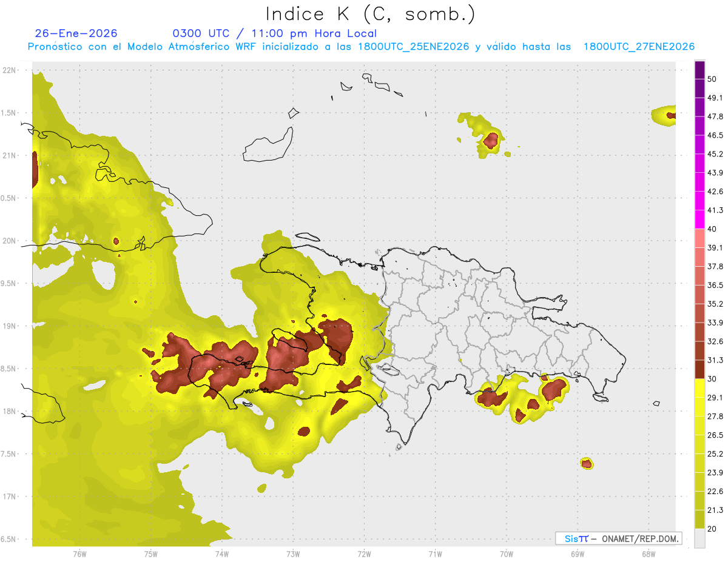Pick the bright yellow band between 29.1 and 30
The height and width of the screenshot is (562, 728).
pos(699,388)
